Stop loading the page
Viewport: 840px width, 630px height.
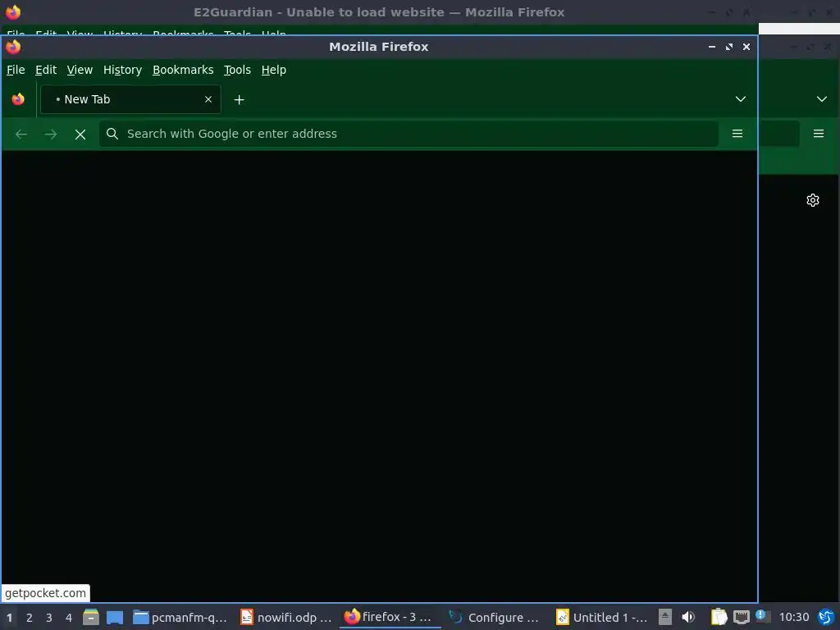80,134
